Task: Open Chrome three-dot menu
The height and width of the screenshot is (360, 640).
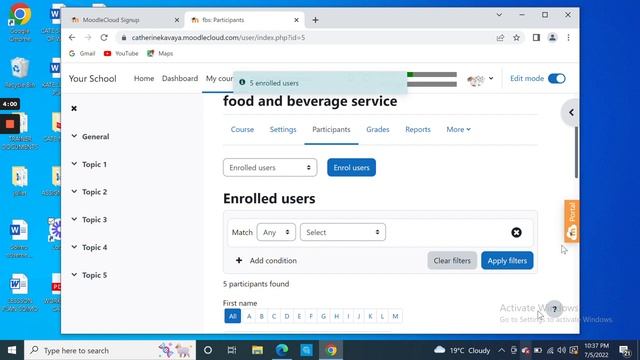Action: click(569, 38)
